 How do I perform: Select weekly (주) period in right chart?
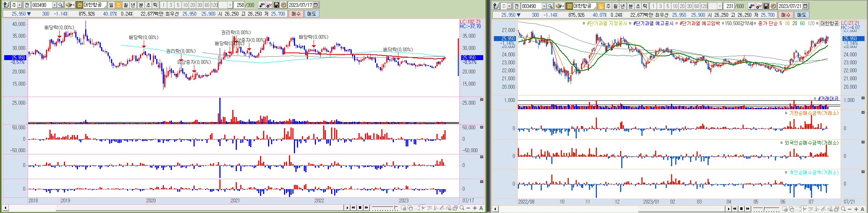[x=608, y=6]
